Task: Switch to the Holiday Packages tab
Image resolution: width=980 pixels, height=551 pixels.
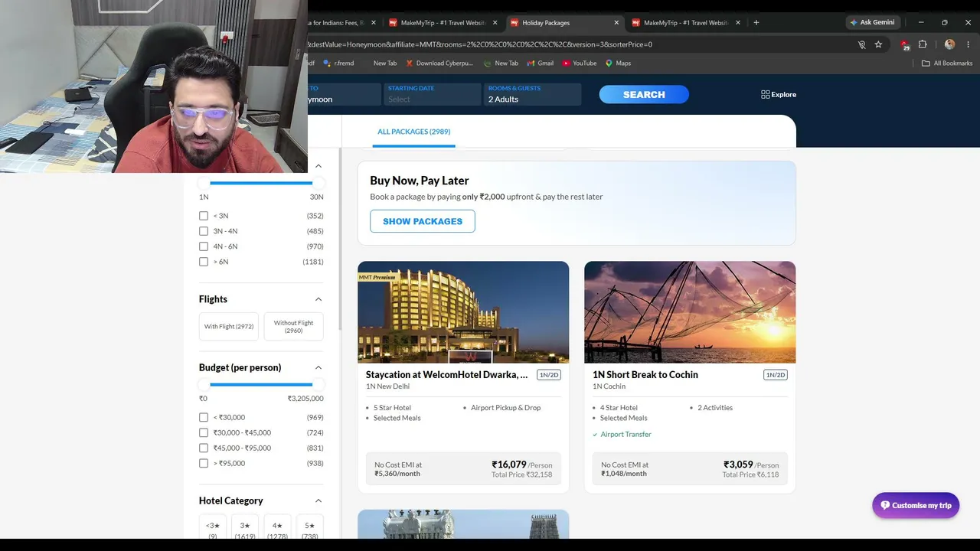Action: (564, 23)
